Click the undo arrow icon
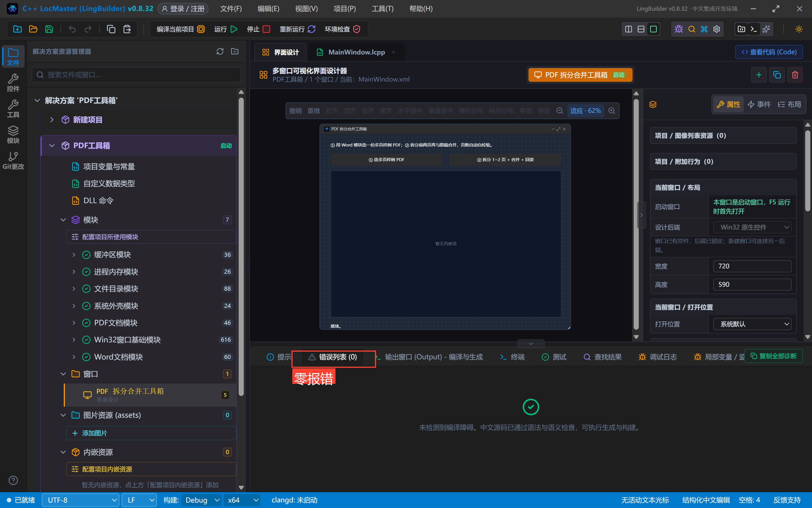This screenshot has width=812, height=508. (x=72, y=29)
